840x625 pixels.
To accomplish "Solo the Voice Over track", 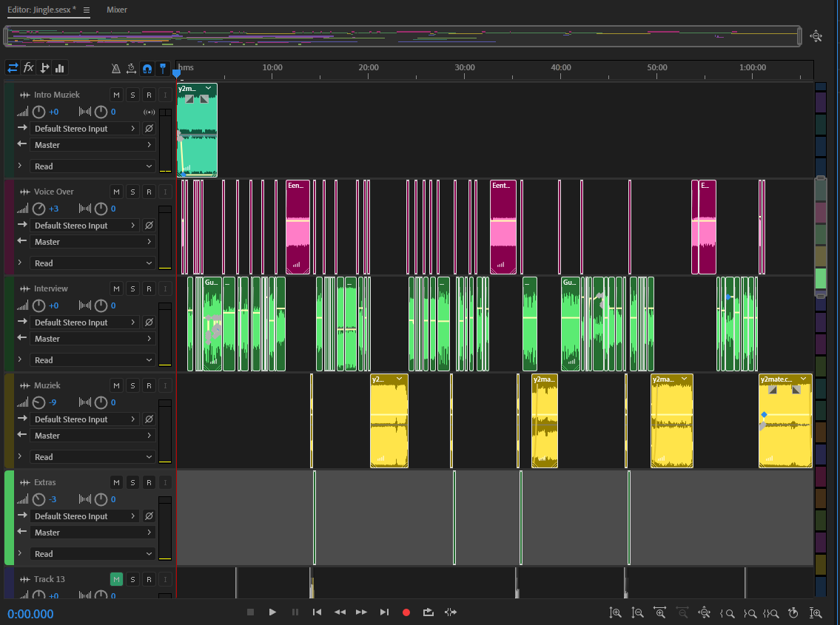I will coord(133,192).
